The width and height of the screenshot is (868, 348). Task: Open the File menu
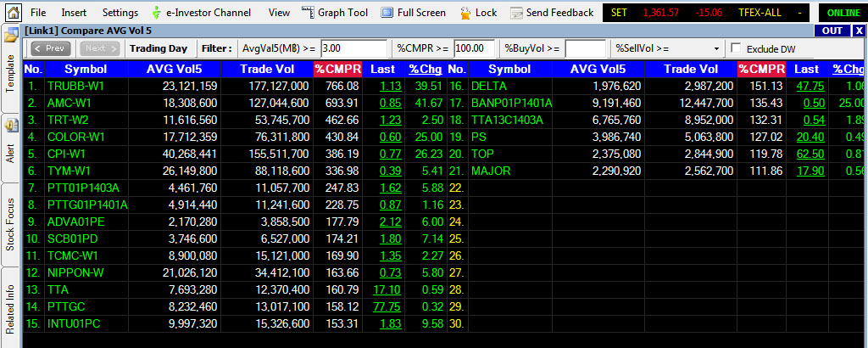click(38, 12)
